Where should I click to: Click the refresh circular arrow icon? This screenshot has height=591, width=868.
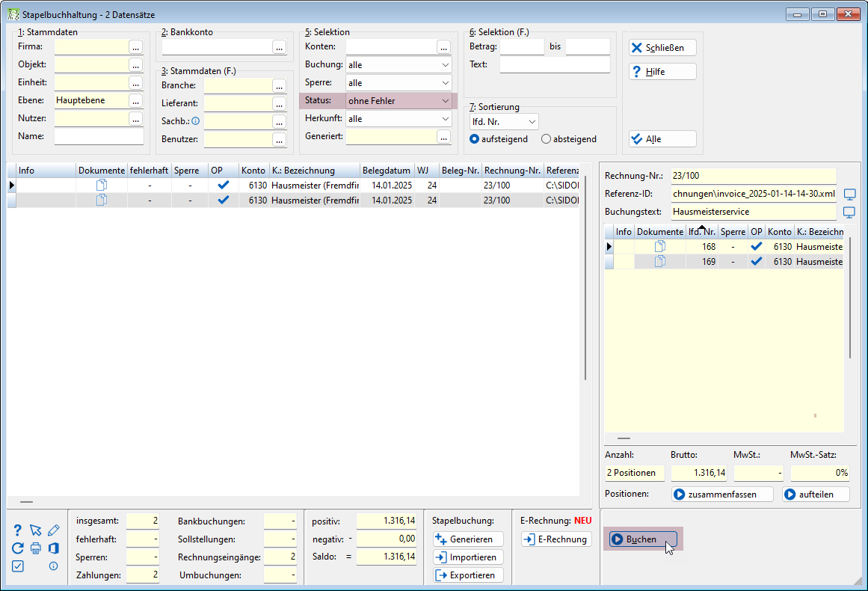pyautogui.click(x=18, y=548)
